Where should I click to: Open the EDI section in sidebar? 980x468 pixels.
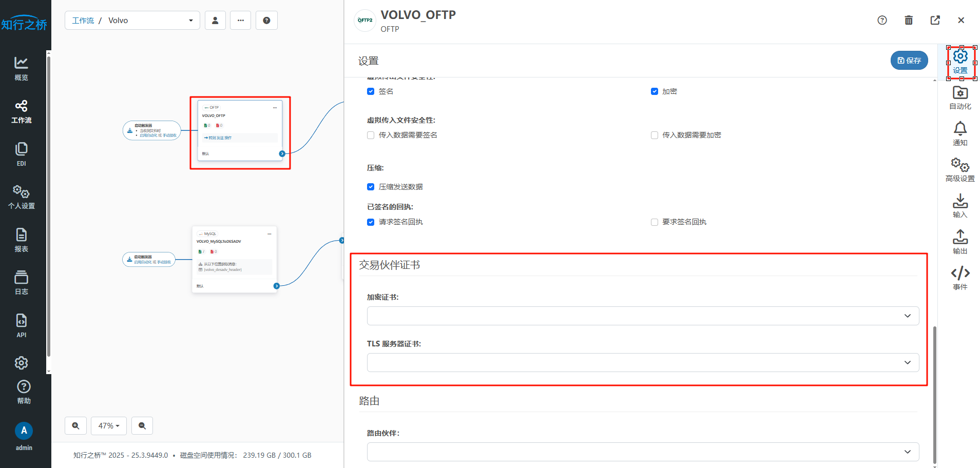[x=22, y=154]
